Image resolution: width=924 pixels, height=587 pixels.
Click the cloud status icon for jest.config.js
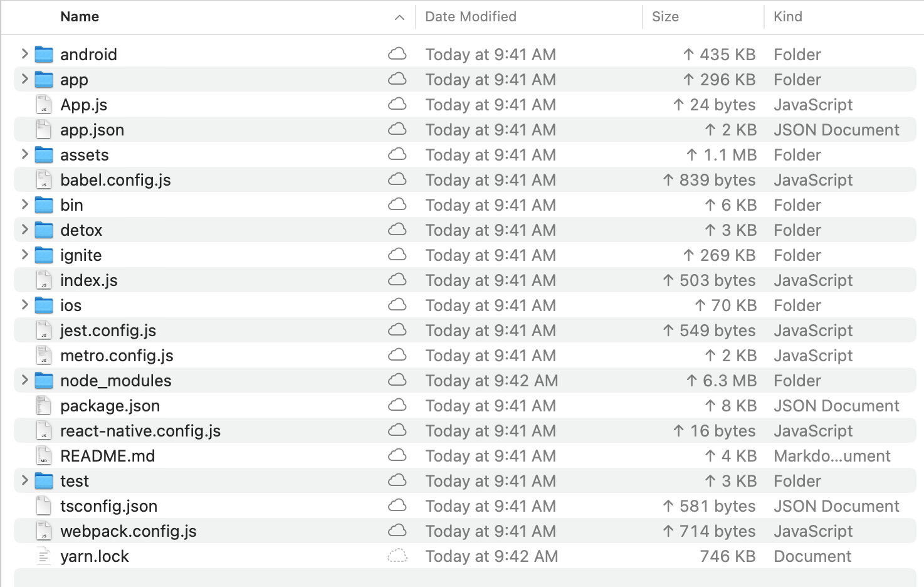point(397,330)
